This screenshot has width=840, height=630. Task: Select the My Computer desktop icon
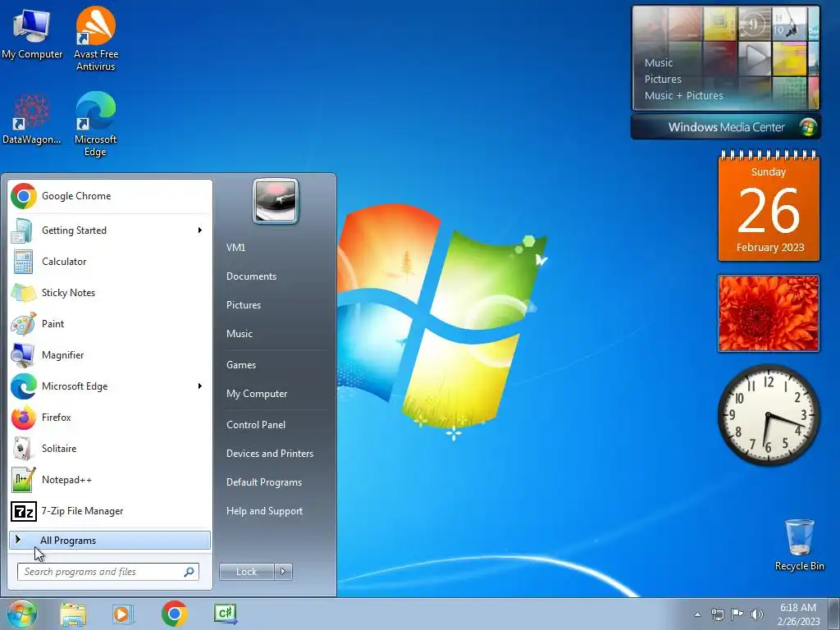click(32, 34)
